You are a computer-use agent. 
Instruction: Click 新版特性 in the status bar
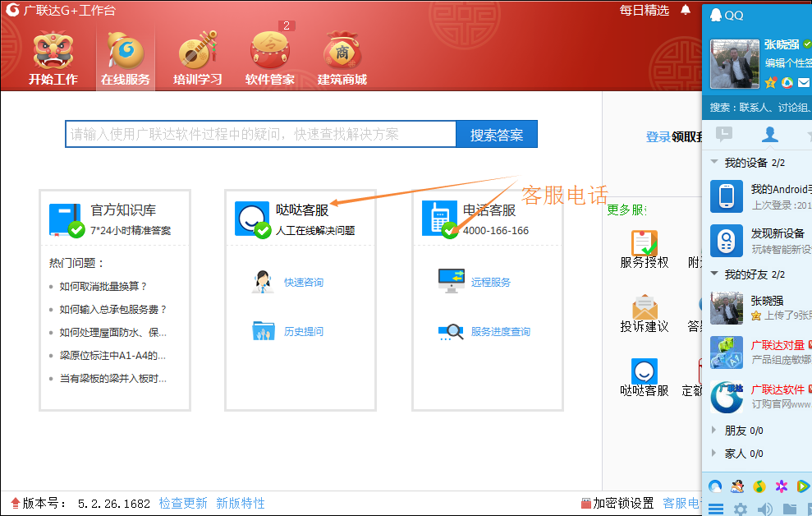click(x=241, y=503)
